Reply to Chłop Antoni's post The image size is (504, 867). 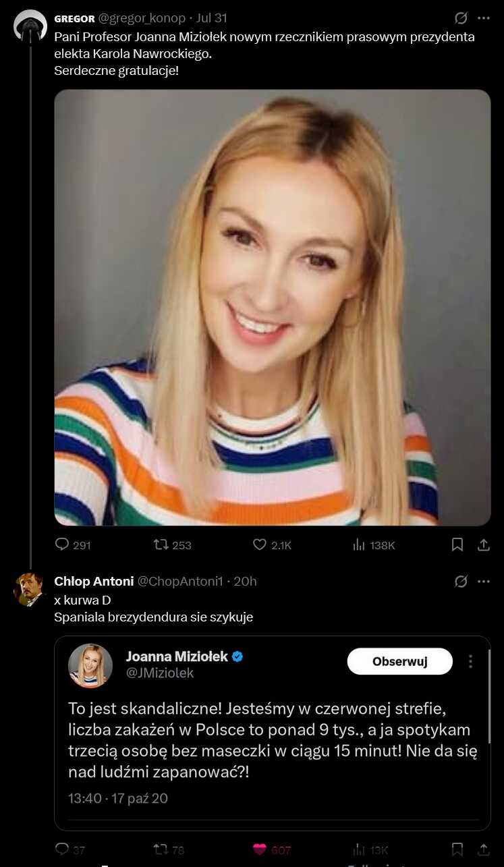point(62,849)
